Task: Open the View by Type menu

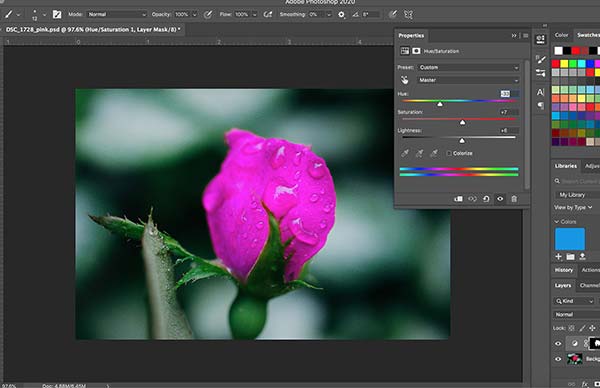Action: [x=573, y=207]
